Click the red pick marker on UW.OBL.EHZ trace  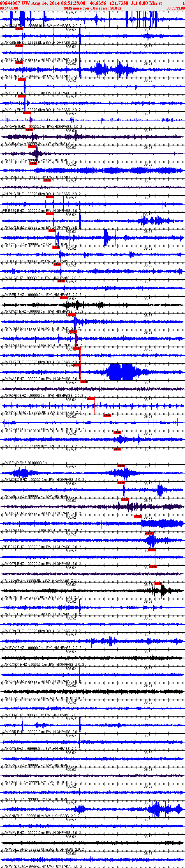(x=19, y=29)
